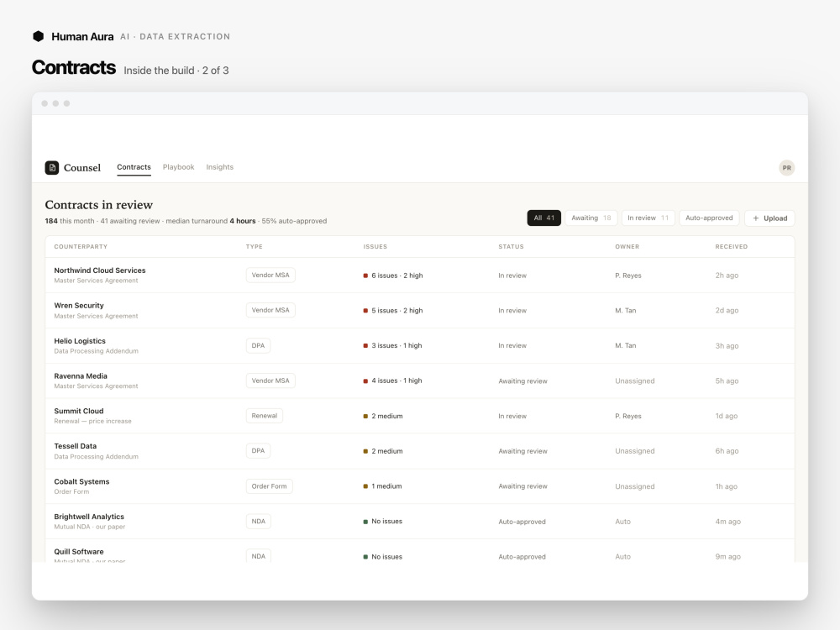Click the Renewal type tag
This screenshot has height=630, width=840.
point(265,416)
